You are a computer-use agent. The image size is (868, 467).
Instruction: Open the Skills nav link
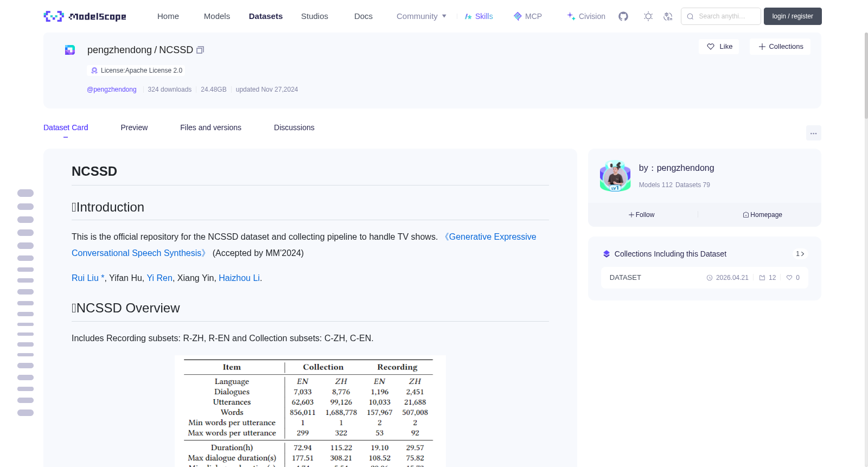478,16
